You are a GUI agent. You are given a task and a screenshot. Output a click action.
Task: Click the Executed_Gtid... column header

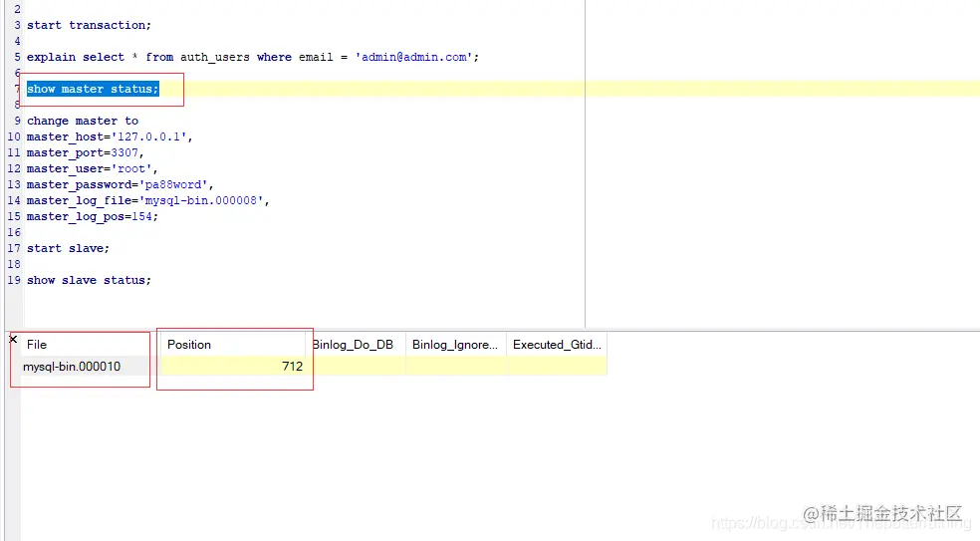pos(557,345)
